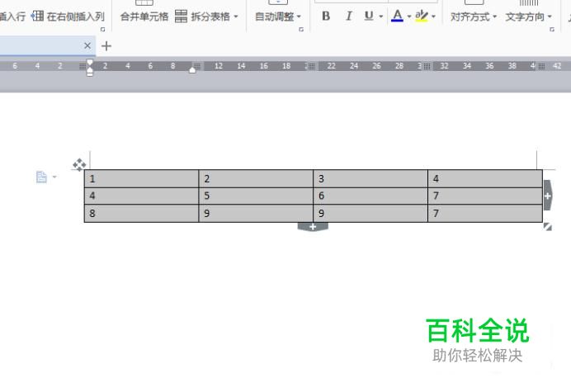Click the table resize handle at corner
This screenshot has width=571, height=392.
[x=547, y=227]
